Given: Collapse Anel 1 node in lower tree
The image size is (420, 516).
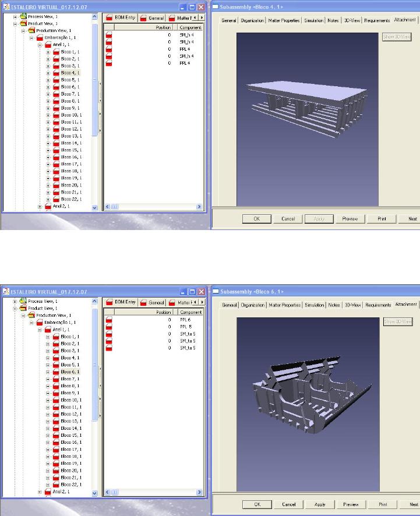Looking at the screenshot, I should pyautogui.click(x=40, y=330).
